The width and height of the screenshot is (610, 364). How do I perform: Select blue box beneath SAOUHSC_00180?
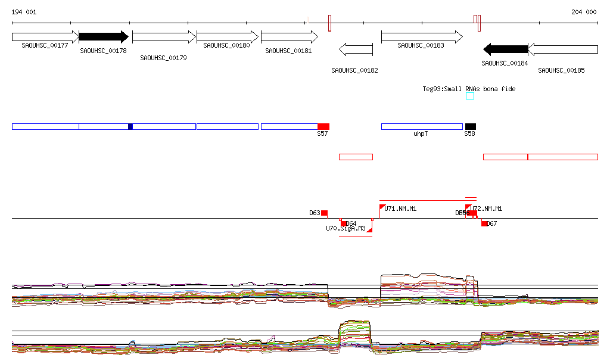coord(228,126)
